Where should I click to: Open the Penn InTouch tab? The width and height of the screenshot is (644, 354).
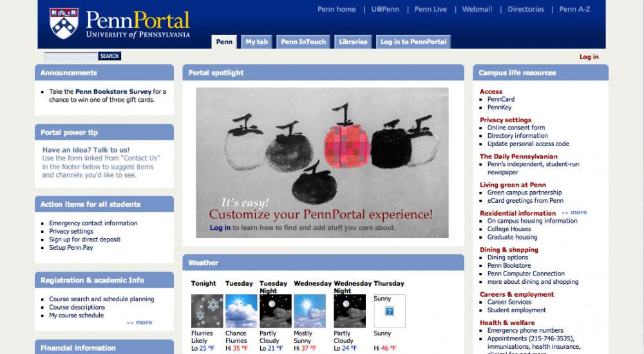click(303, 42)
